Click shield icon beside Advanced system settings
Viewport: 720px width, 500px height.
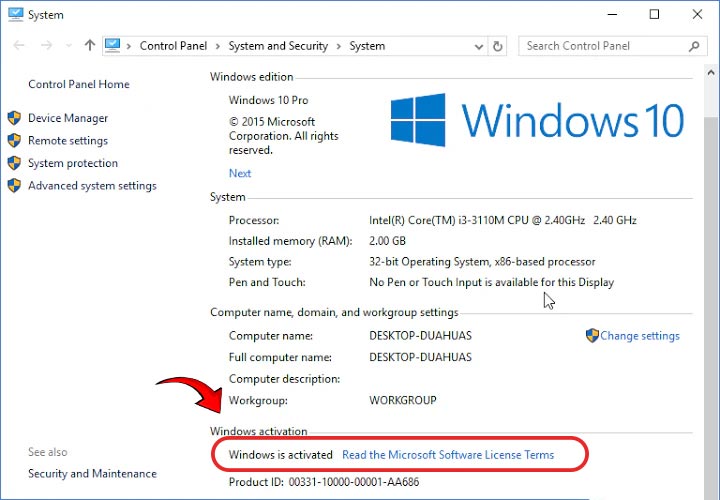click(x=14, y=185)
